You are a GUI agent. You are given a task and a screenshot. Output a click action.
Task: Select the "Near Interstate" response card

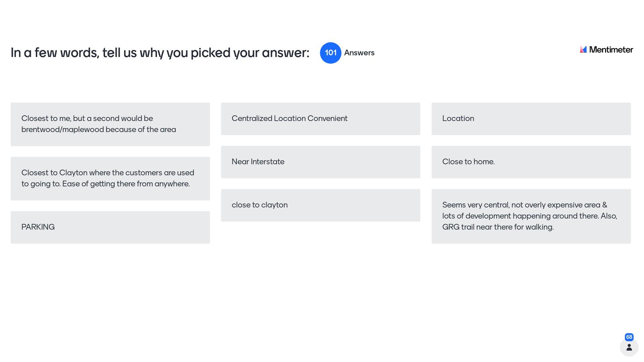coord(320,162)
